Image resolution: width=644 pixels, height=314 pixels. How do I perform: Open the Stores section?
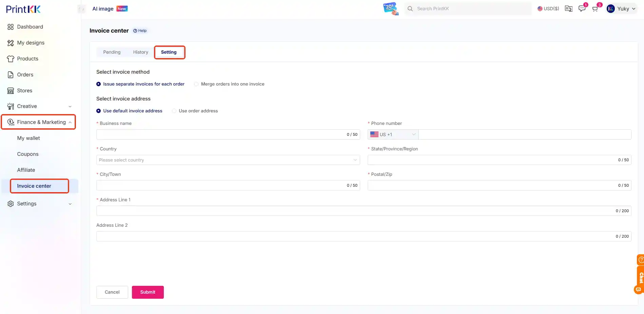point(24,90)
